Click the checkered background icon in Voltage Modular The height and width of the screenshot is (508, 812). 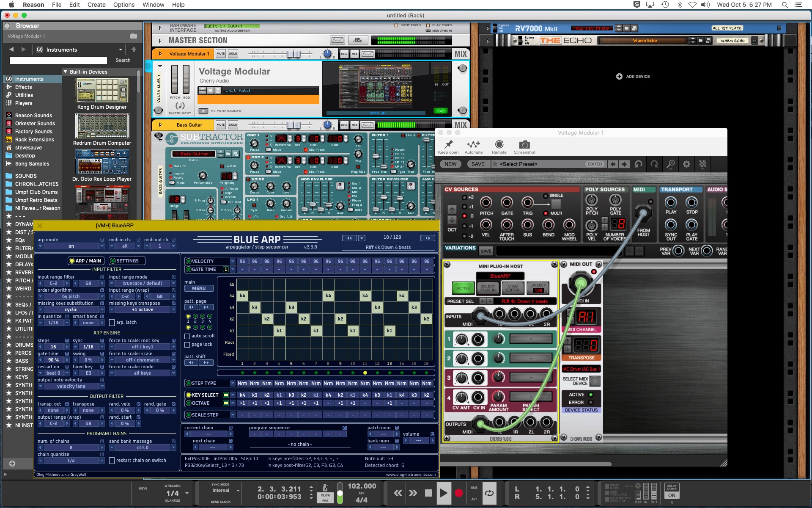pos(702,164)
